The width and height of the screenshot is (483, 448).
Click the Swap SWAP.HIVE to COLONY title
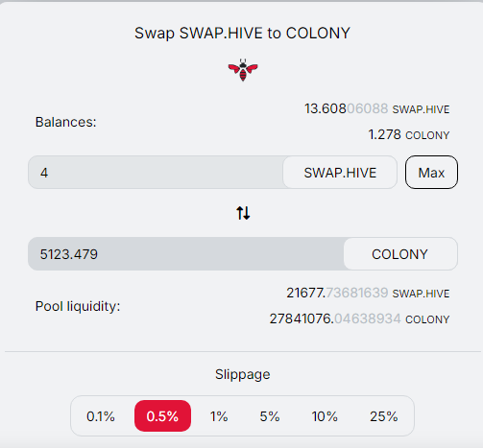coord(242,34)
